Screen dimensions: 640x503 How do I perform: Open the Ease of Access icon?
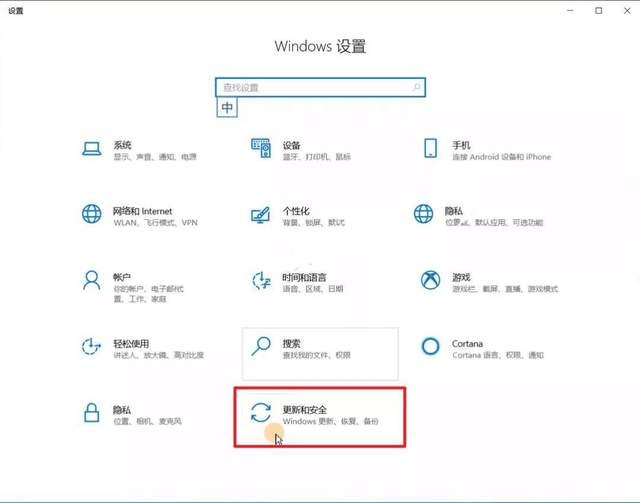tap(91, 347)
